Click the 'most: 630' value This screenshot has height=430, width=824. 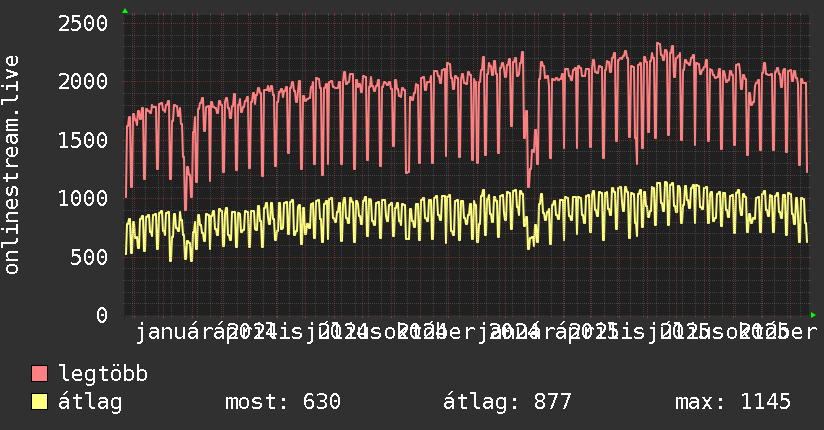pyautogui.click(x=283, y=402)
